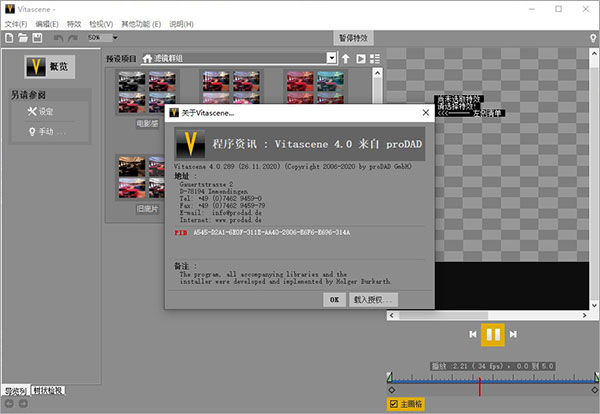Expand the 滤镜群组 preset dropdown
The image size is (600, 414).
pyautogui.click(x=332, y=59)
